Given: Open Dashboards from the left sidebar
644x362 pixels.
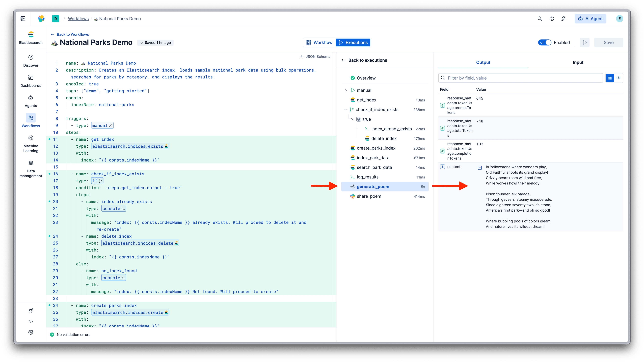Looking at the screenshot, I should coord(31,81).
